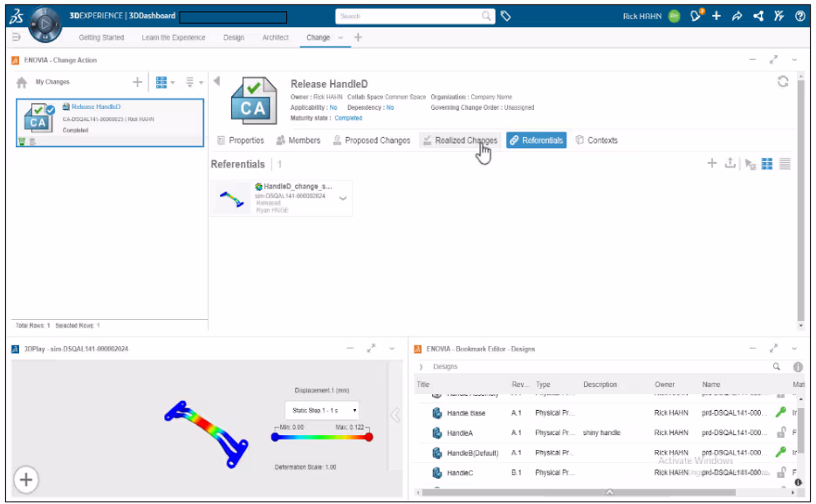The width and height of the screenshot is (816, 504).
Task: Open the Change tab dropdown chevron
Action: tap(340, 37)
